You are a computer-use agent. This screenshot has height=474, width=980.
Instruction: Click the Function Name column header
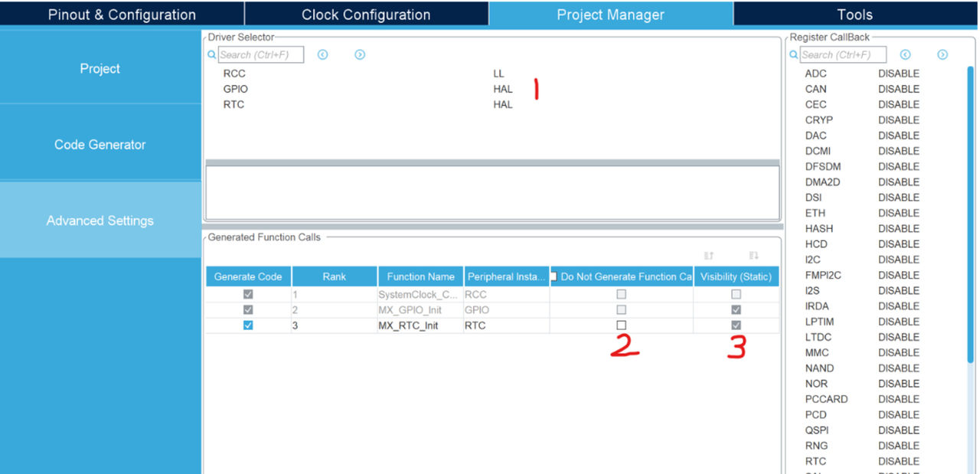420,276
